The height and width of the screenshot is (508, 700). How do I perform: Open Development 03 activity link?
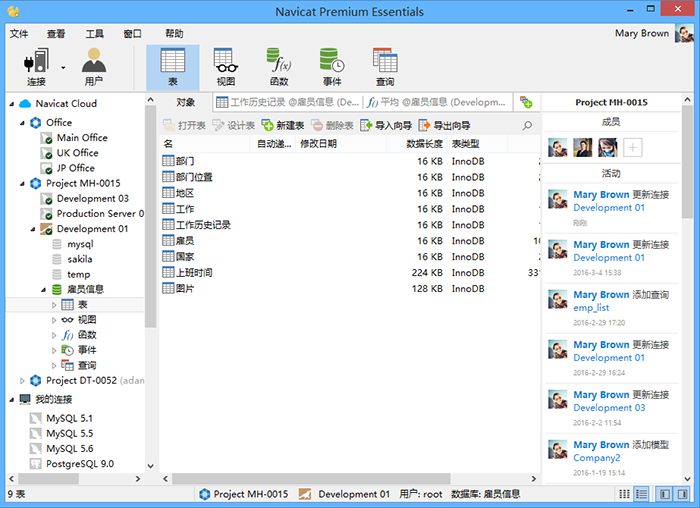(609, 408)
